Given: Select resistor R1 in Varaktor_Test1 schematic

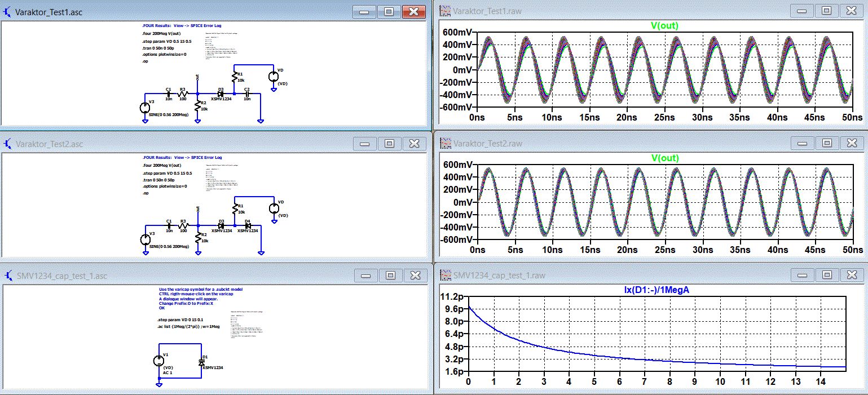Looking at the screenshot, I should 234,77.
